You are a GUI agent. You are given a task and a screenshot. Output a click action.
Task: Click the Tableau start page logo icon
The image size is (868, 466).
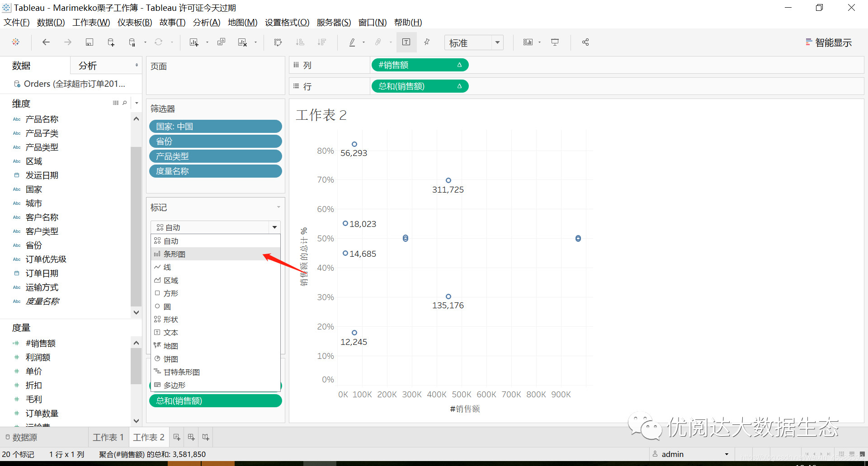(x=16, y=42)
